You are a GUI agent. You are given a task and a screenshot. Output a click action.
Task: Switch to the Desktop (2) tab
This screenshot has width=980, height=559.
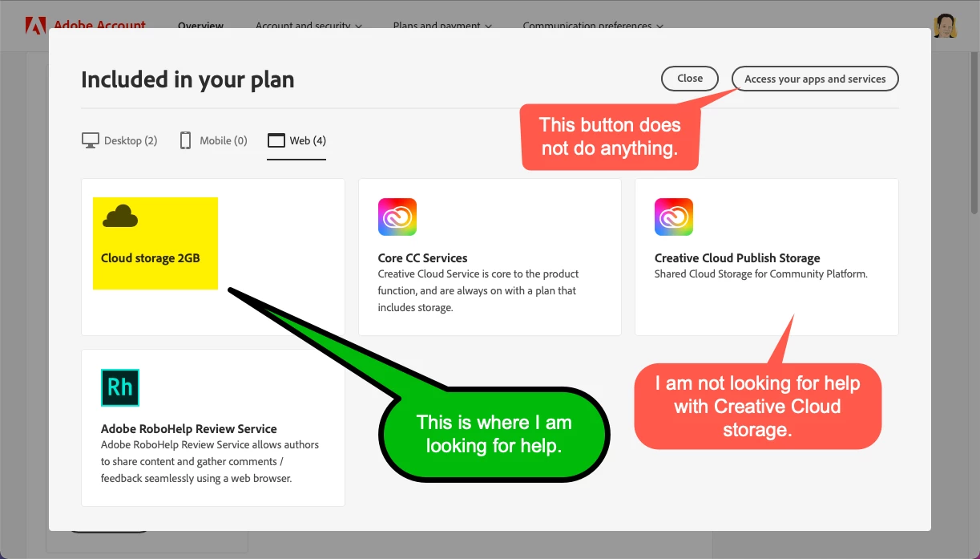(119, 141)
